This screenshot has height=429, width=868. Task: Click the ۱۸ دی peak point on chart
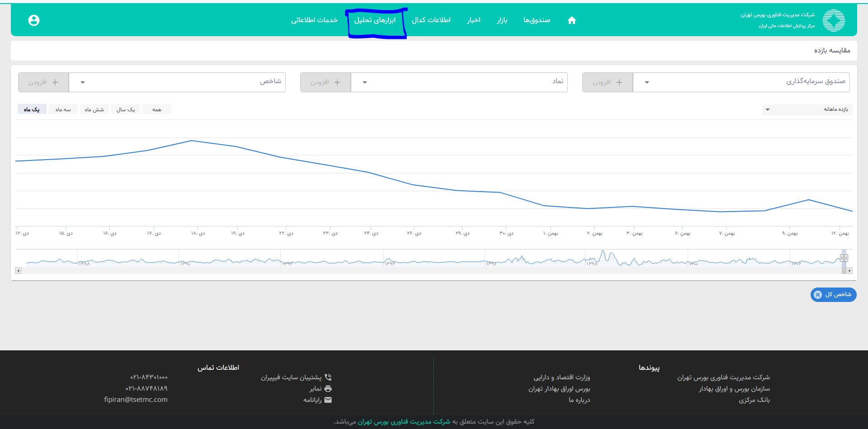coord(192,141)
